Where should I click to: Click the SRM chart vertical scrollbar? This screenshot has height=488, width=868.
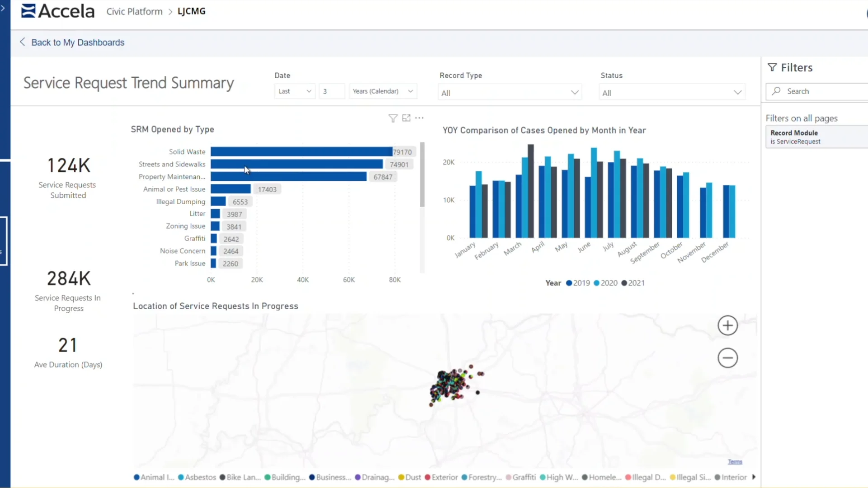coord(422,174)
